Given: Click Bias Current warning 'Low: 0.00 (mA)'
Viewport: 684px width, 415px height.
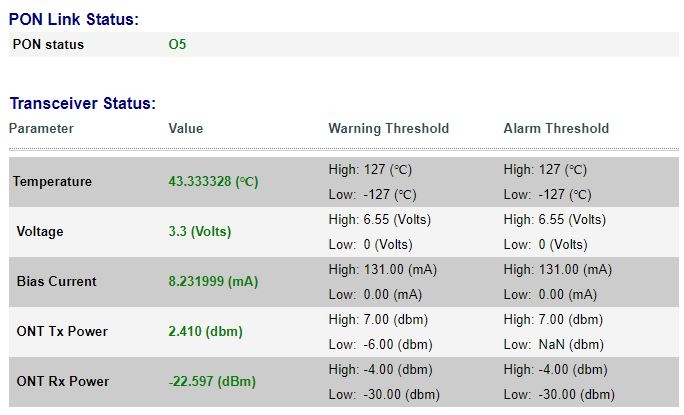Looking at the screenshot, I should tap(375, 295).
